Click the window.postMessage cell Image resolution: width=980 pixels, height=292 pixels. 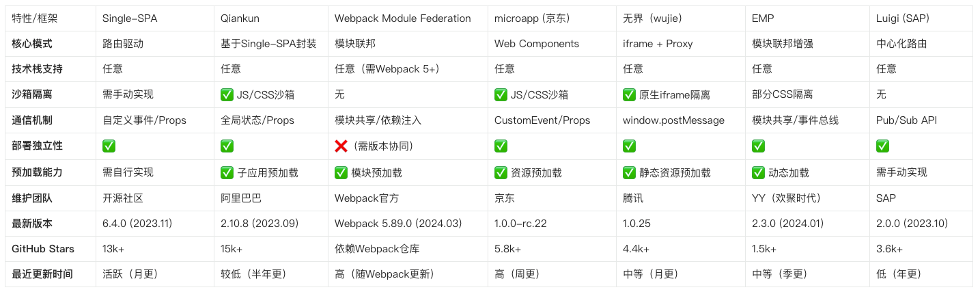pos(673,120)
